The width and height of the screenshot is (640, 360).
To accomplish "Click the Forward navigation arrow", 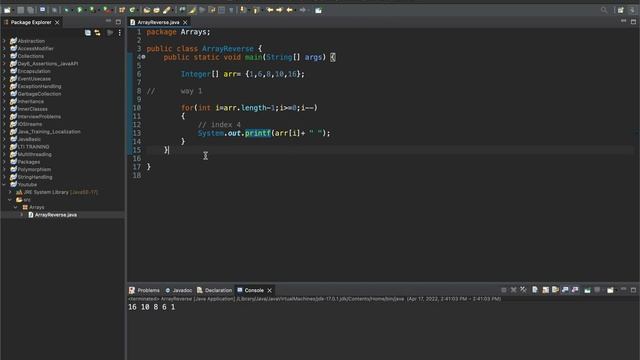I will [x=302, y=10].
